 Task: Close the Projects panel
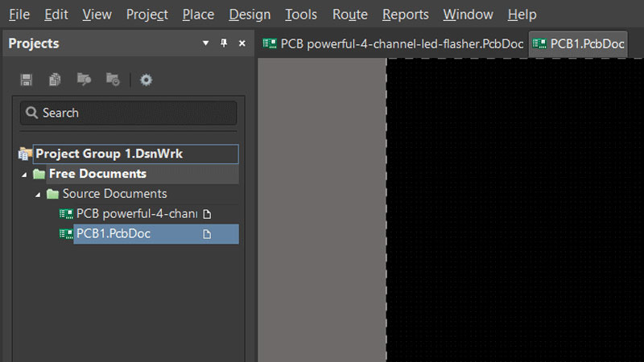(x=242, y=43)
